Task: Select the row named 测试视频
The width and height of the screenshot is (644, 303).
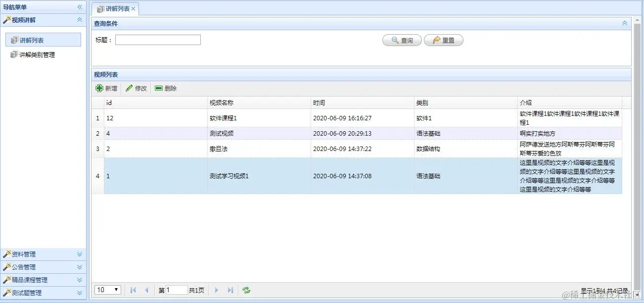Action: coord(357,134)
